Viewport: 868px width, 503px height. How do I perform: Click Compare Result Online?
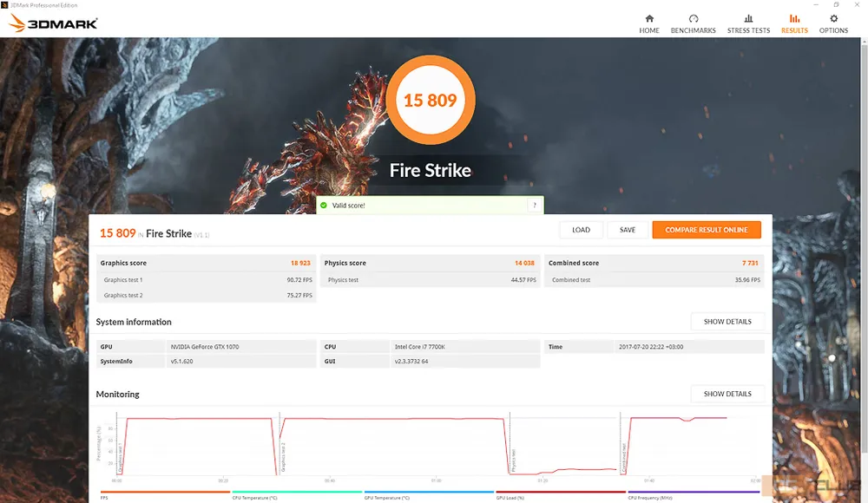pyautogui.click(x=706, y=230)
